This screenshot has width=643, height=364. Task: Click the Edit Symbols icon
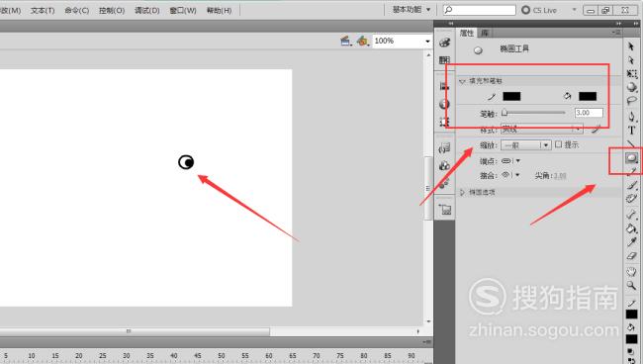pos(362,41)
